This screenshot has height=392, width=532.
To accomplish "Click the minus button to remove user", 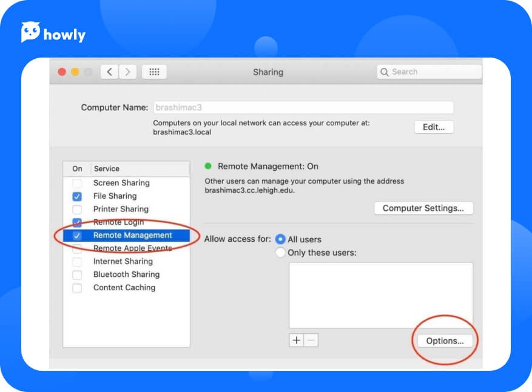I will (x=311, y=341).
